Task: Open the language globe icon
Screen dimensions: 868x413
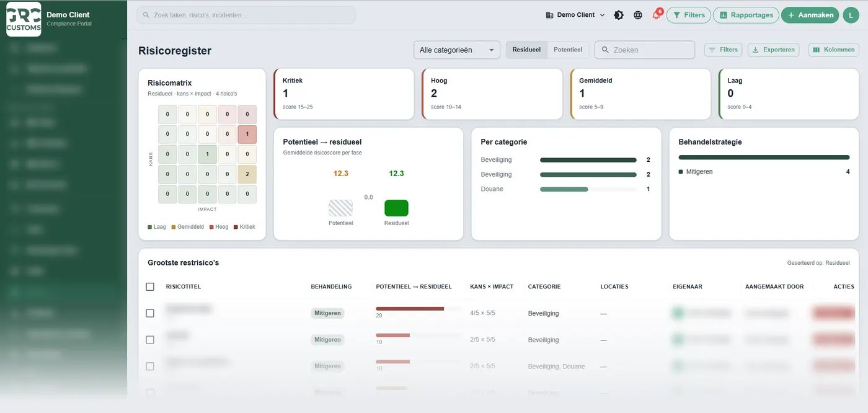Action: 638,15
